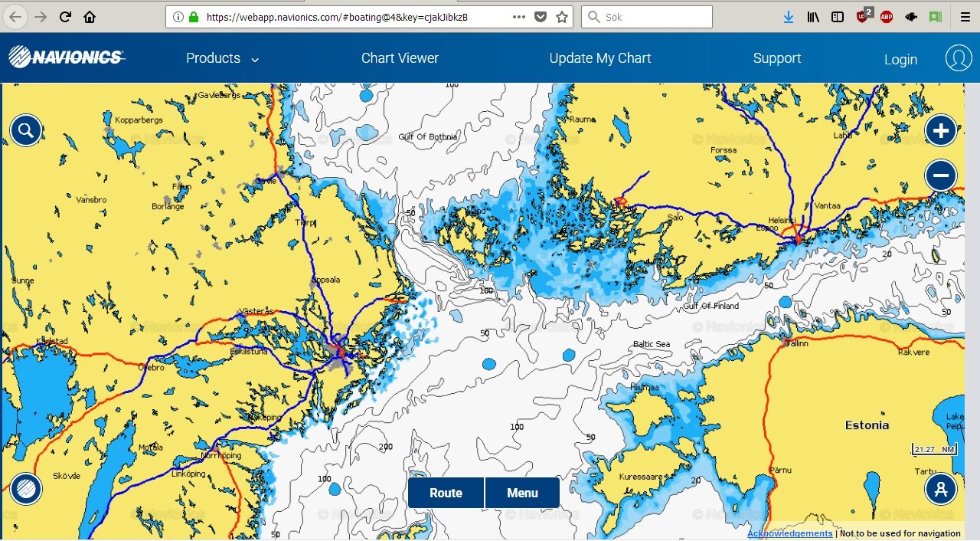This screenshot has height=541, width=980.
Task: Zoom out with the minus button
Action: [x=941, y=175]
